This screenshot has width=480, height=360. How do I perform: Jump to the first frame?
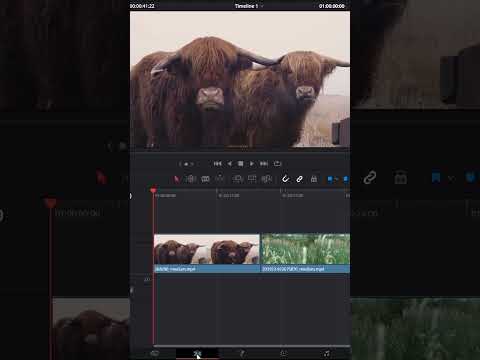[x=218, y=164]
